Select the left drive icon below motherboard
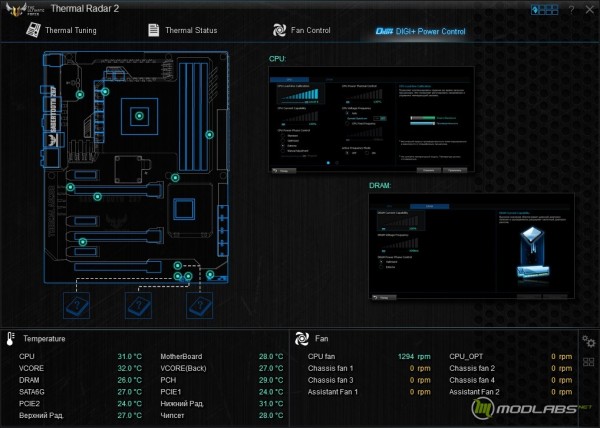This screenshot has width=600, height=428. point(77,304)
